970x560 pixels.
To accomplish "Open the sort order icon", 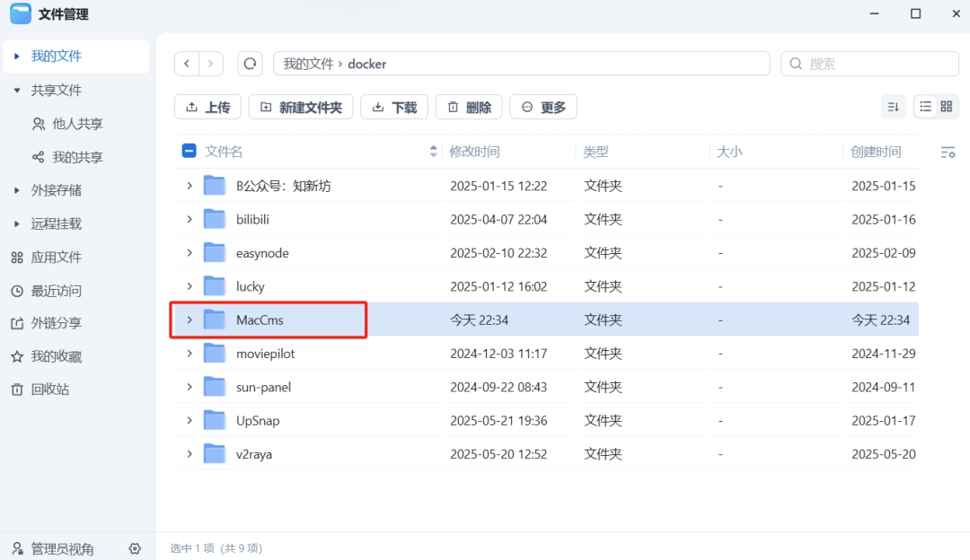I will point(893,106).
